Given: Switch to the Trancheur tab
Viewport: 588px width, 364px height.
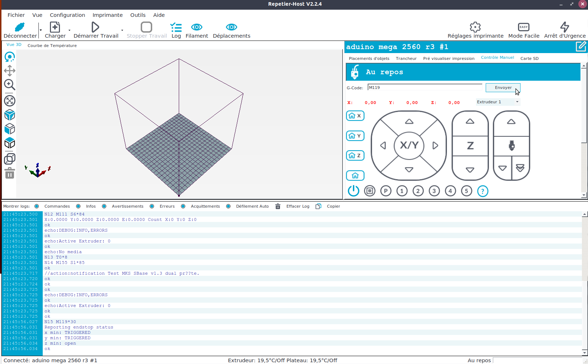Looking at the screenshot, I should (x=406, y=58).
